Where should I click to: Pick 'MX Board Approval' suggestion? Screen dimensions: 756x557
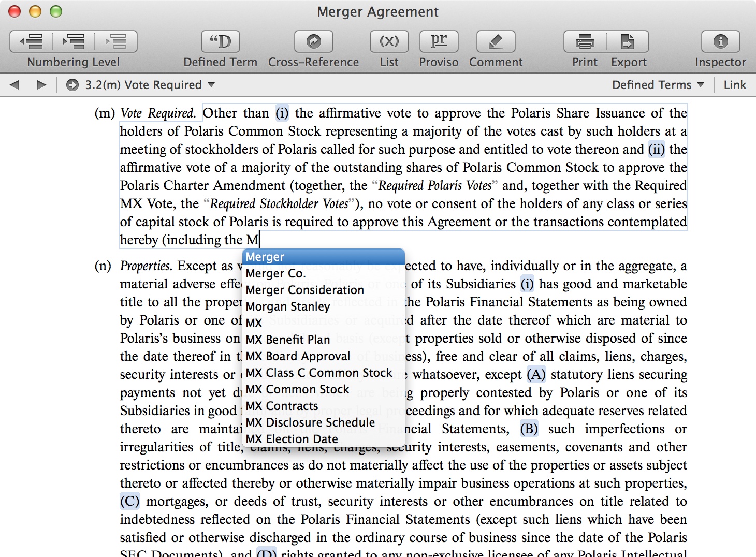324,356
